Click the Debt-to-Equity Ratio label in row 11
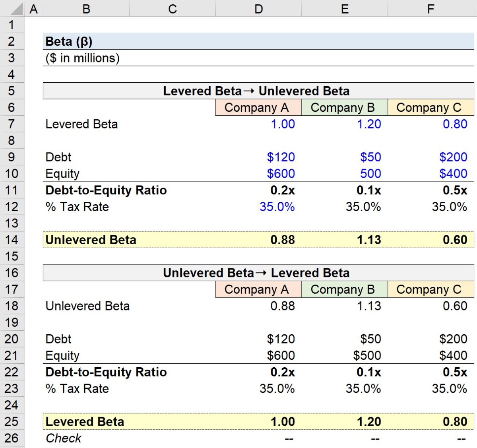 click(x=105, y=190)
